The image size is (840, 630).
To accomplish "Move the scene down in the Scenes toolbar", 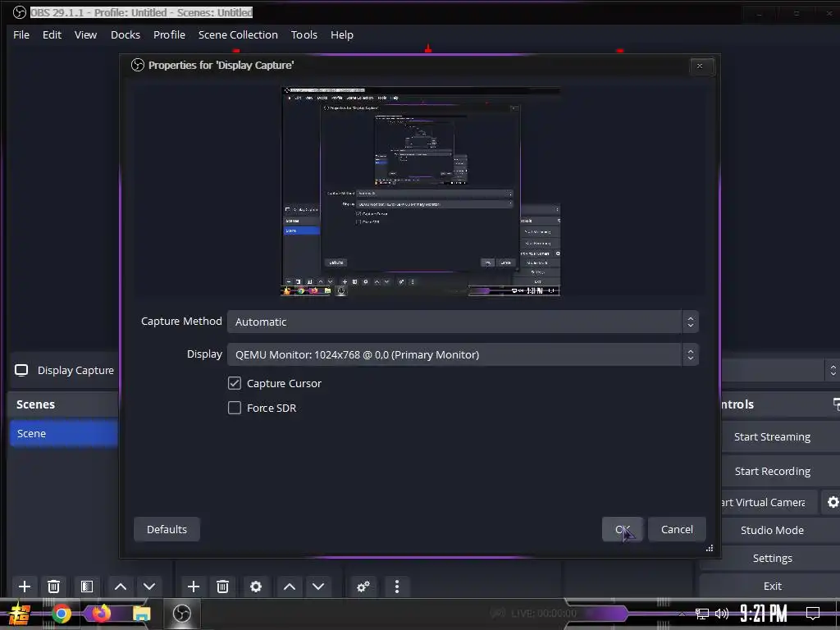I will (x=149, y=586).
